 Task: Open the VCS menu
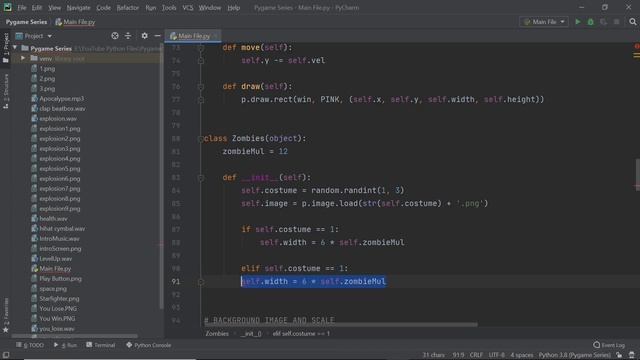tap(188, 7)
